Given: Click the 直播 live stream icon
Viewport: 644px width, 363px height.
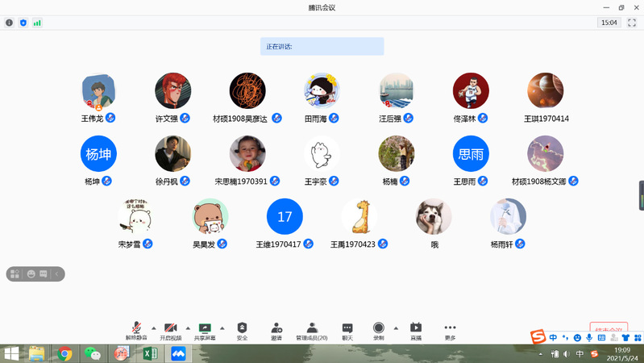Looking at the screenshot, I should pos(416,331).
